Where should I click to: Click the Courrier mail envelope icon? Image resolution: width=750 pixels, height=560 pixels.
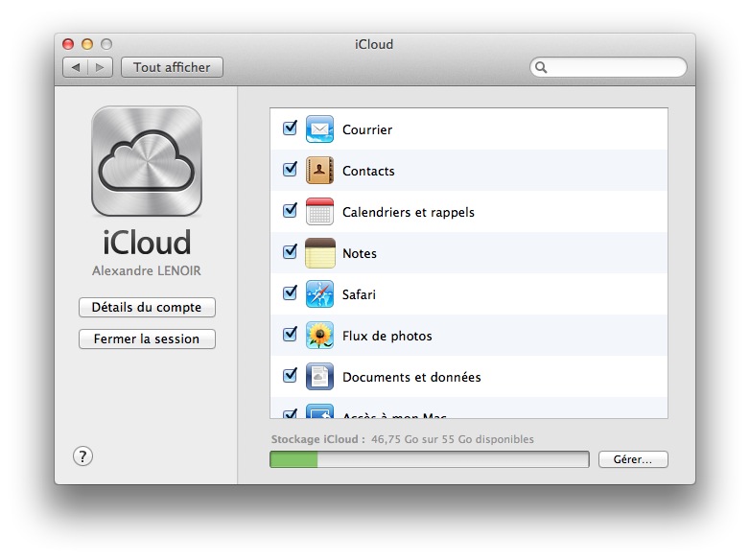click(319, 129)
